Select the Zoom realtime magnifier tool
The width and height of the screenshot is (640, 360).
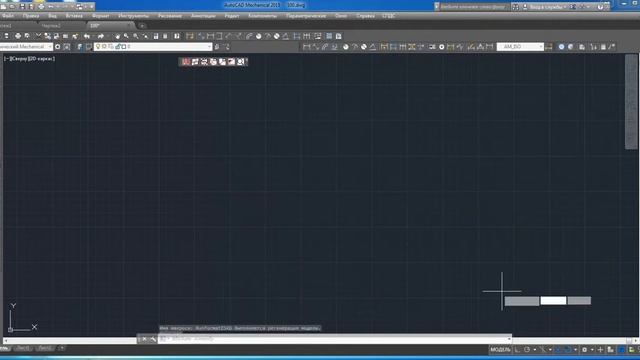(x=127, y=36)
